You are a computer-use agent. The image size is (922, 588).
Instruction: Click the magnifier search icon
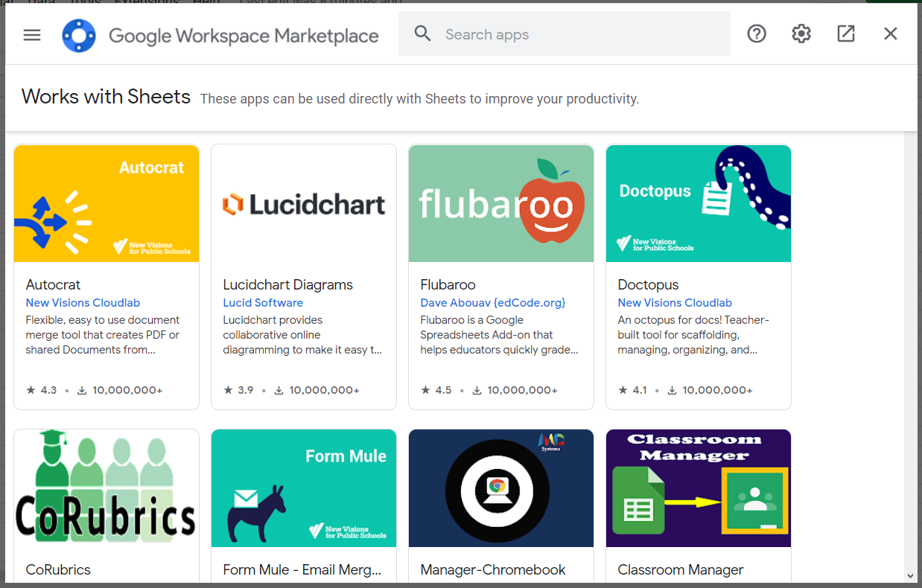pos(422,33)
